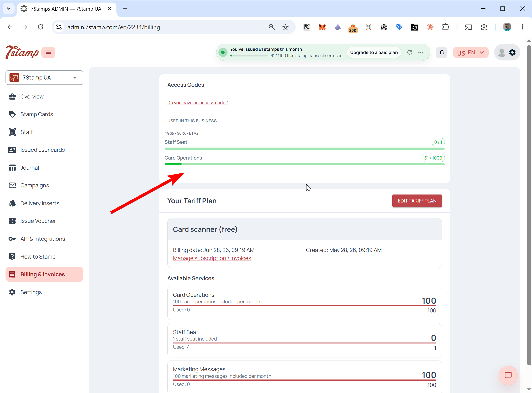Click the Staff Seat access code progress bar

click(x=305, y=148)
